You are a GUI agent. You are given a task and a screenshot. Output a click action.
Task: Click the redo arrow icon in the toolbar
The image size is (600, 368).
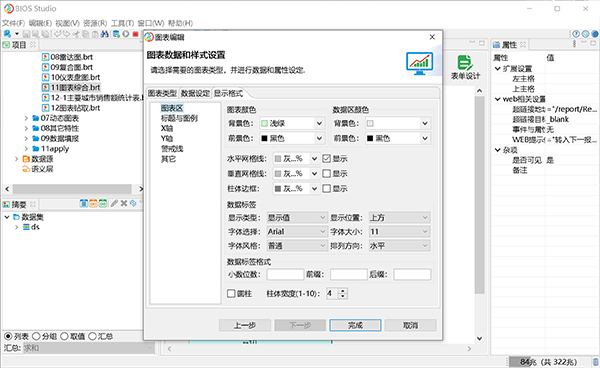[x=67, y=34]
